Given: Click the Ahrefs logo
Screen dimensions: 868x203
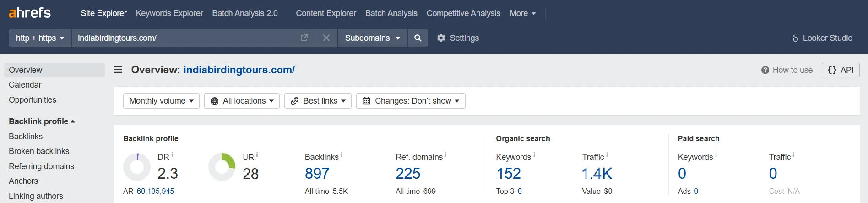Looking at the screenshot, I should 30,13.
